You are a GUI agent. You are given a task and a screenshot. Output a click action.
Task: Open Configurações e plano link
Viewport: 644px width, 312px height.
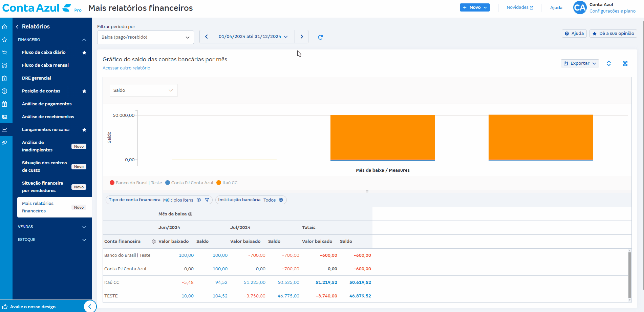click(x=613, y=11)
